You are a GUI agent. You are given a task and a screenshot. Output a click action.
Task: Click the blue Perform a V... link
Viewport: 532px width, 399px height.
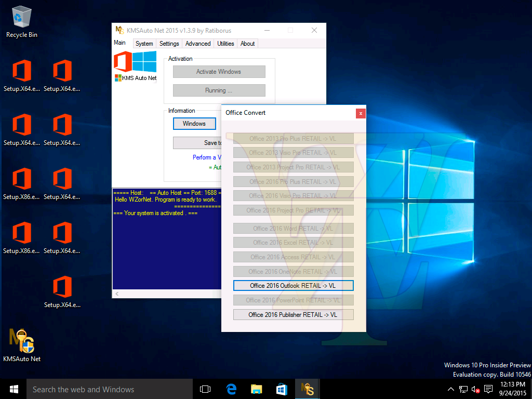tap(207, 157)
